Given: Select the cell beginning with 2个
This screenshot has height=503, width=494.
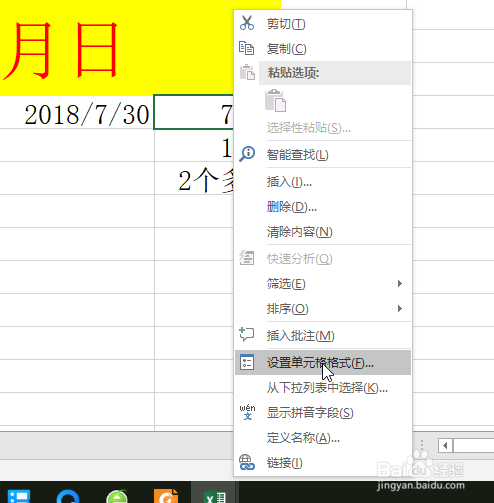Looking at the screenshot, I should (194, 178).
